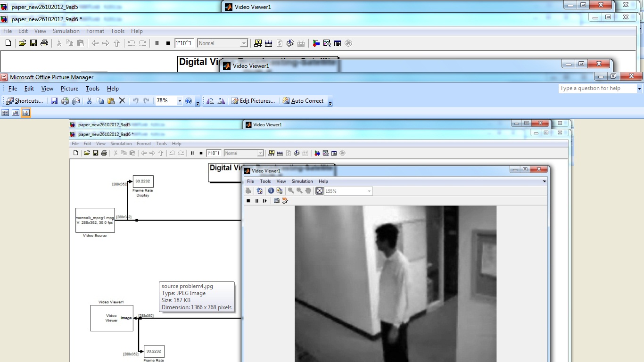Image resolution: width=644 pixels, height=362 pixels.
Task: Undo last action in Simulink toolbar
Action: tap(131, 43)
